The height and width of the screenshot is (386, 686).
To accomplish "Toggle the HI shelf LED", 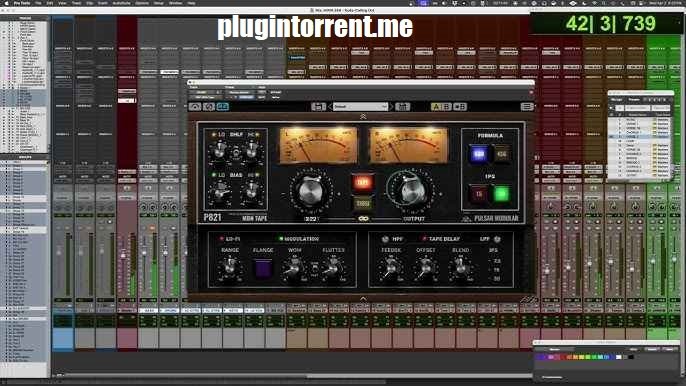I will pos(258,134).
